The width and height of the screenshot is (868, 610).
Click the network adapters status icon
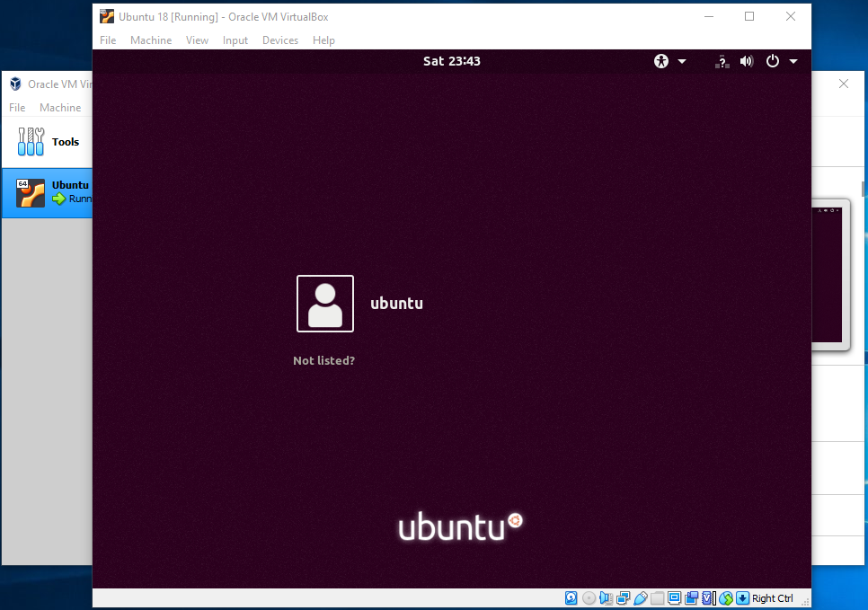(x=624, y=597)
